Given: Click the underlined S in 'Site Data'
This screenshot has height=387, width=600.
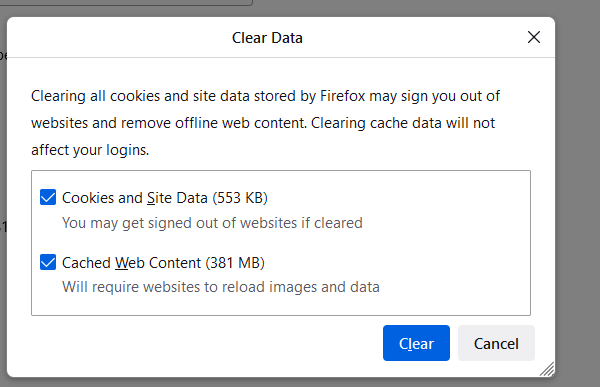Looking at the screenshot, I should [x=151, y=198].
